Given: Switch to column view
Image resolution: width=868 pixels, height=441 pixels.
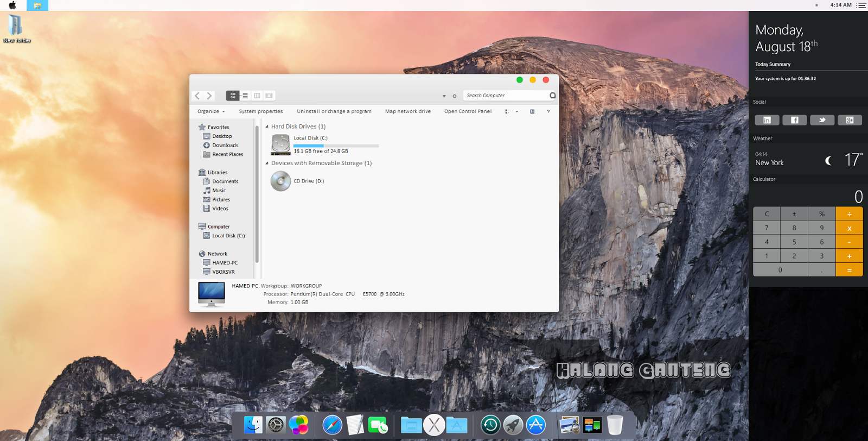Looking at the screenshot, I should click(257, 96).
